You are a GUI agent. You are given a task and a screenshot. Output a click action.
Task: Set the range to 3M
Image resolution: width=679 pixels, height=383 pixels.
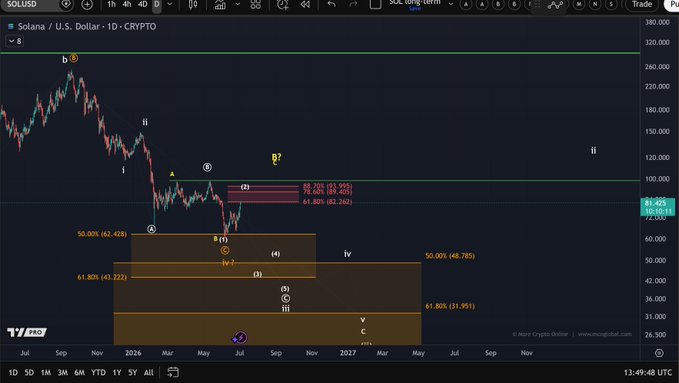point(62,373)
